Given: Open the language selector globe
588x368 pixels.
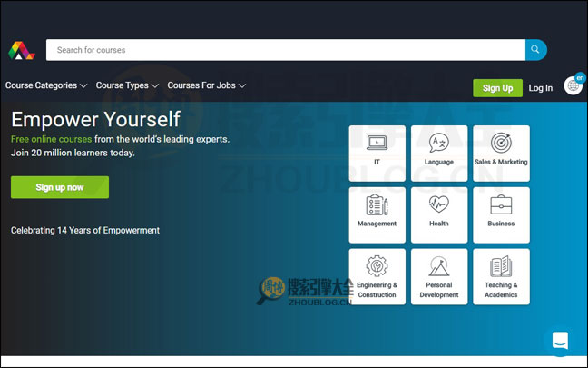Looking at the screenshot, I should [573, 85].
